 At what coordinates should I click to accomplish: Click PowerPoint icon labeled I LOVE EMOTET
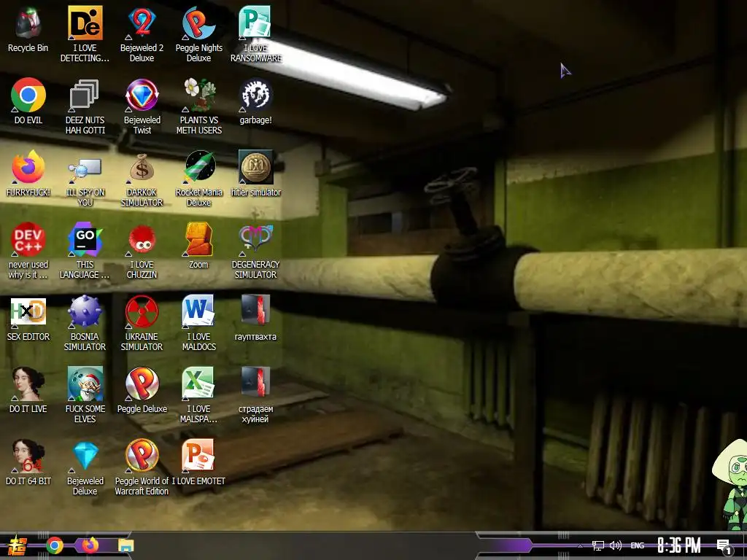(198, 456)
